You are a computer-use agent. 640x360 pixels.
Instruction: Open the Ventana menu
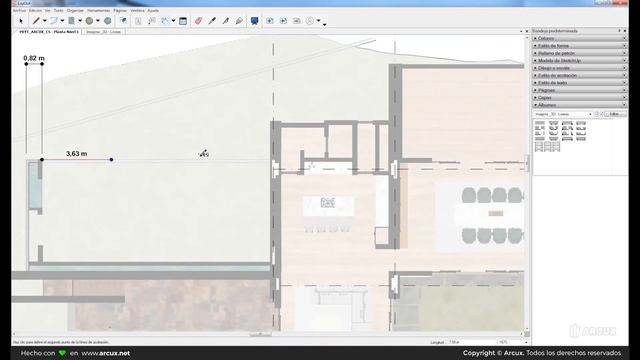click(137, 11)
